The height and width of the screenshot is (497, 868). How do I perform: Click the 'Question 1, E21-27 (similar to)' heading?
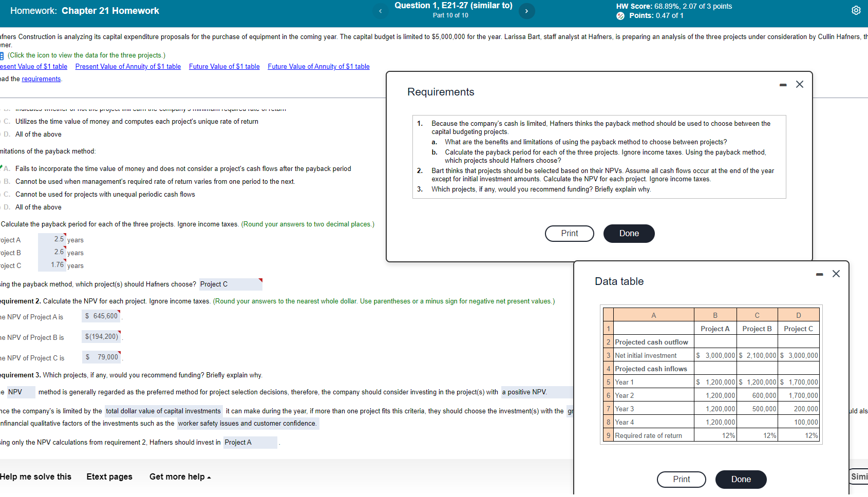tap(454, 6)
